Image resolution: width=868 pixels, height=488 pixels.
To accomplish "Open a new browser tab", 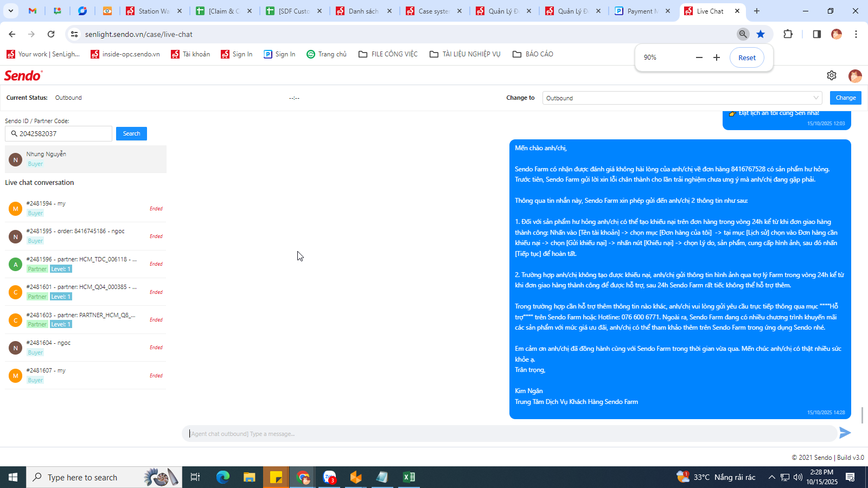I will [757, 11].
